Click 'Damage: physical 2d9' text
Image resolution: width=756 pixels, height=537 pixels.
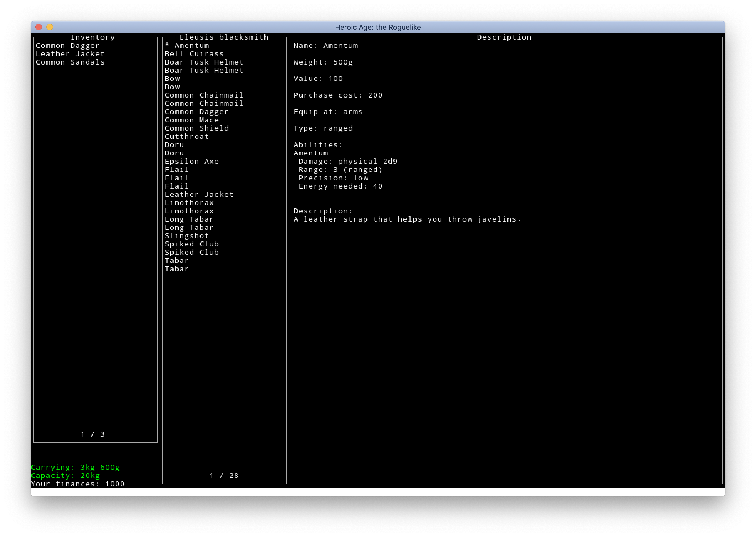[348, 161]
